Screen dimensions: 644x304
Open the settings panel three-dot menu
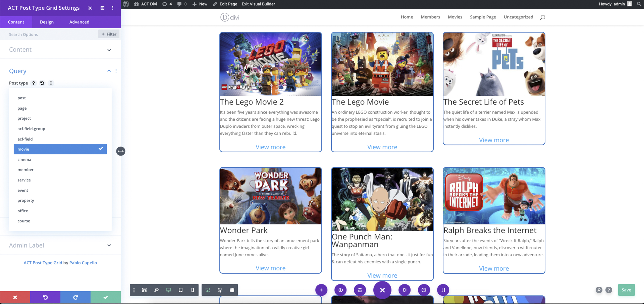pos(112,8)
